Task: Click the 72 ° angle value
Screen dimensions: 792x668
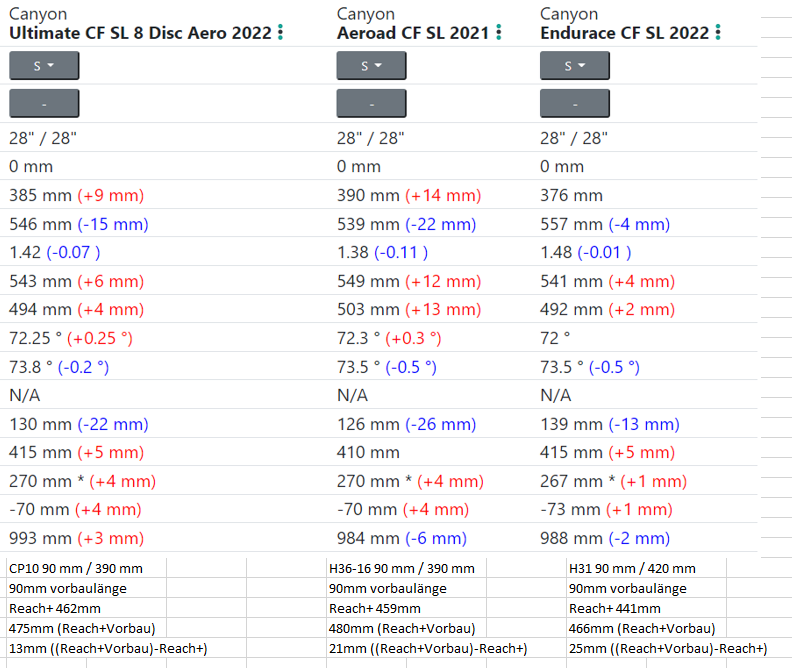Action: pyautogui.click(x=555, y=338)
